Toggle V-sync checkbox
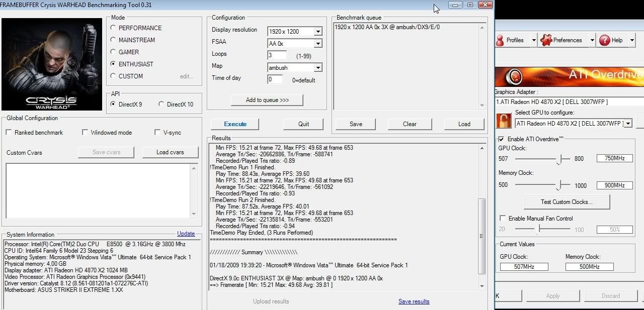The width and height of the screenshot is (644, 310). [157, 133]
